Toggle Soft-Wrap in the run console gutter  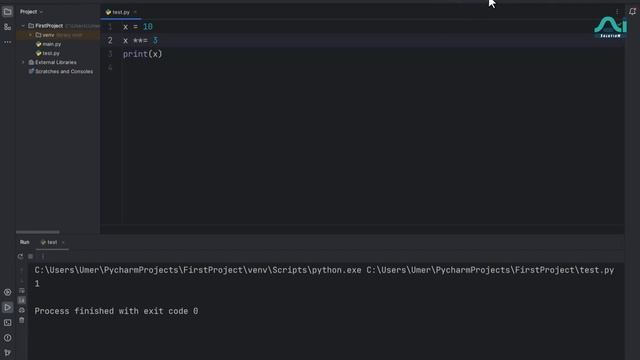(22, 291)
